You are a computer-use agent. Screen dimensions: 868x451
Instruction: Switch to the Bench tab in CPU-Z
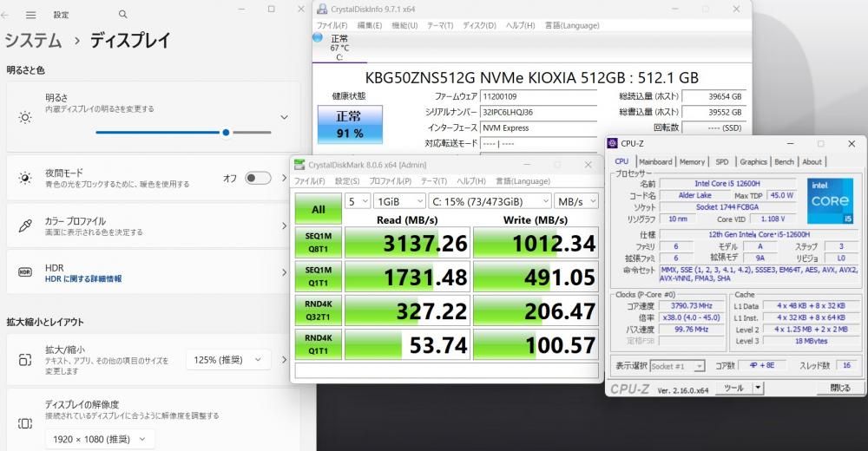[784, 161]
